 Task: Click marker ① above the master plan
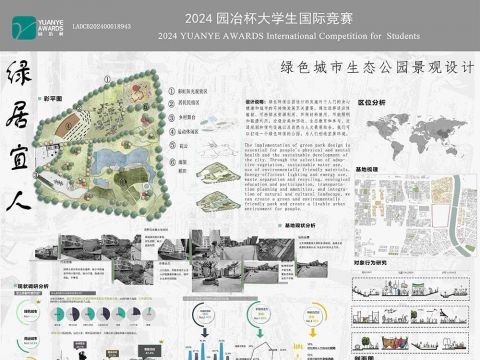point(107,79)
